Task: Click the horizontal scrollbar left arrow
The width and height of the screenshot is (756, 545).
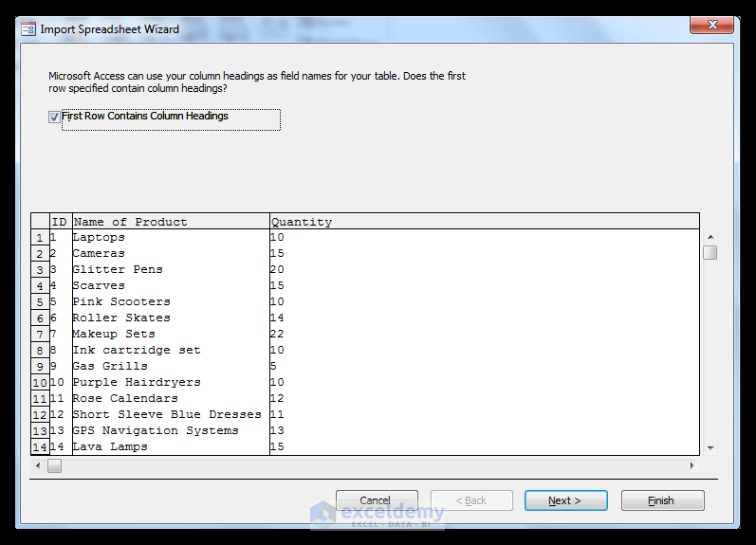Action: [x=38, y=465]
